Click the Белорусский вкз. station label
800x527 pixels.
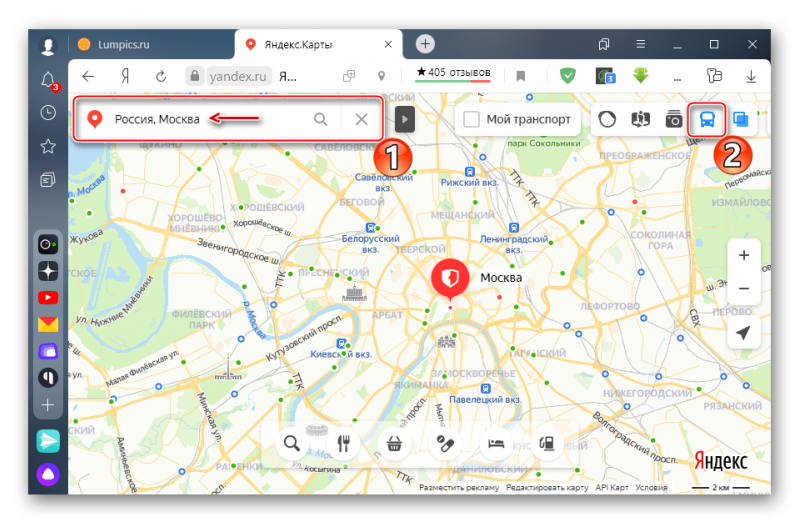[x=370, y=244]
